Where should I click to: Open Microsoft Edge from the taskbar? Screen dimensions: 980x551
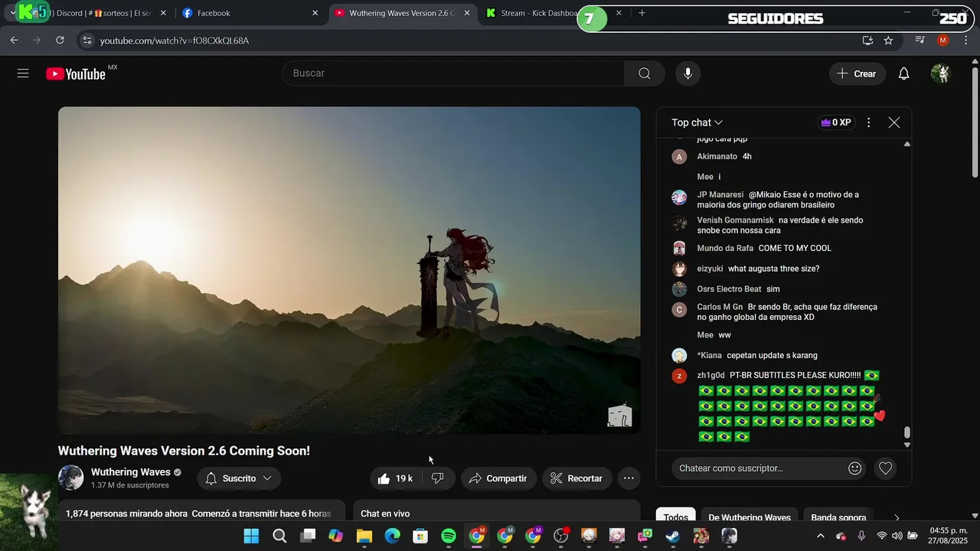tap(392, 536)
